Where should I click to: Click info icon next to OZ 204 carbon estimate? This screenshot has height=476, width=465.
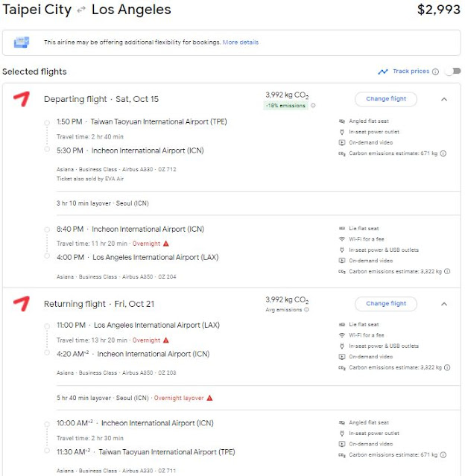tap(448, 271)
